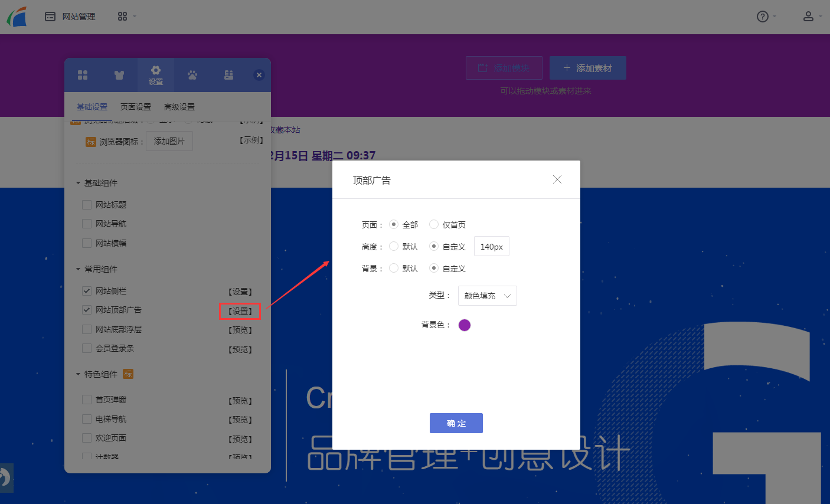Screen dimensions: 830x504
Task: Open 网站管理 from the top bar
Action: pos(70,17)
